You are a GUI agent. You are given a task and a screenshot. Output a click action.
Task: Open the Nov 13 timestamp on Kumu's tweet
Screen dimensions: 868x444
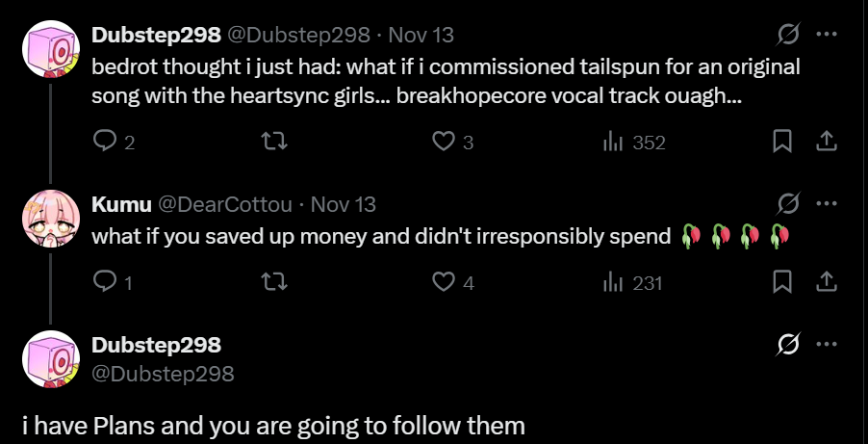[344, 204]
